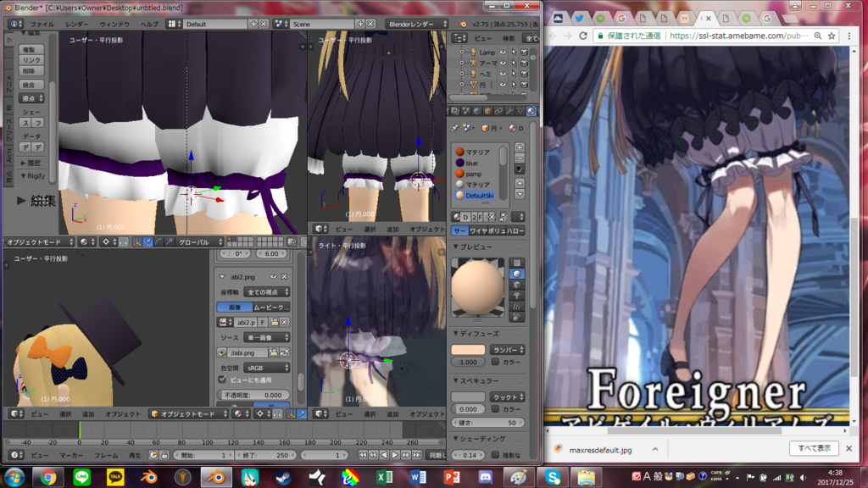Move material slot up with arrow icon

click(x=520, y=183)
